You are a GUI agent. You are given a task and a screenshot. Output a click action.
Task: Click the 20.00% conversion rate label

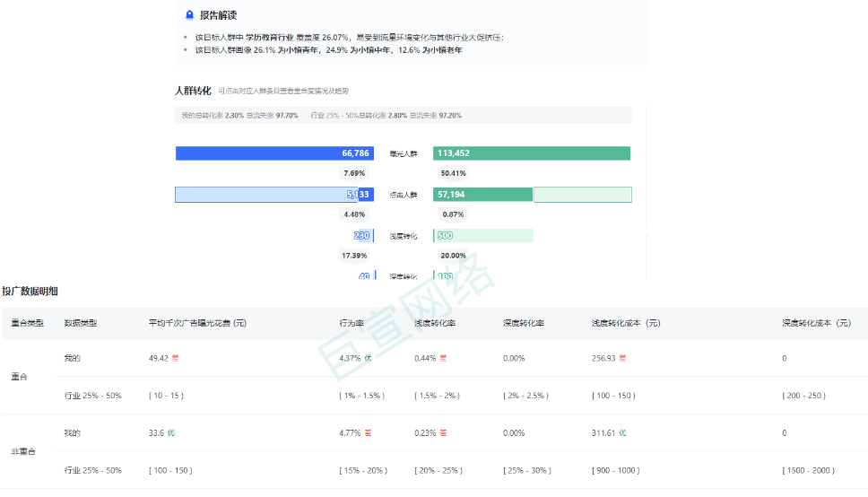pyautogui.click(x=453, y=256)
